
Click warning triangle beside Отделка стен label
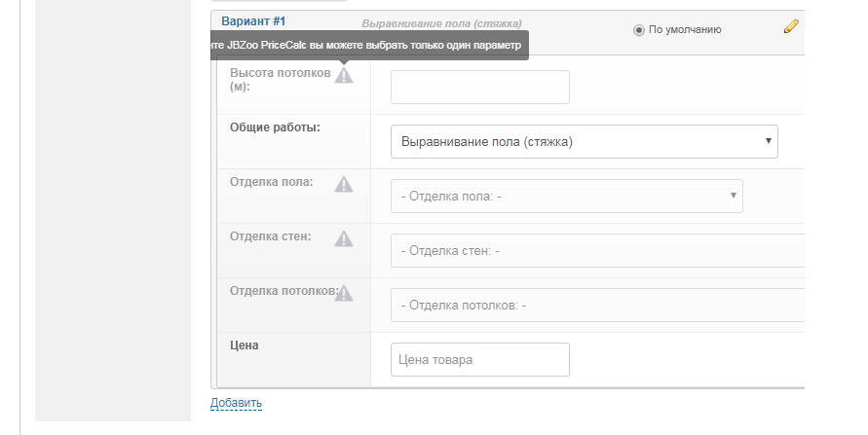click(344, 238)
